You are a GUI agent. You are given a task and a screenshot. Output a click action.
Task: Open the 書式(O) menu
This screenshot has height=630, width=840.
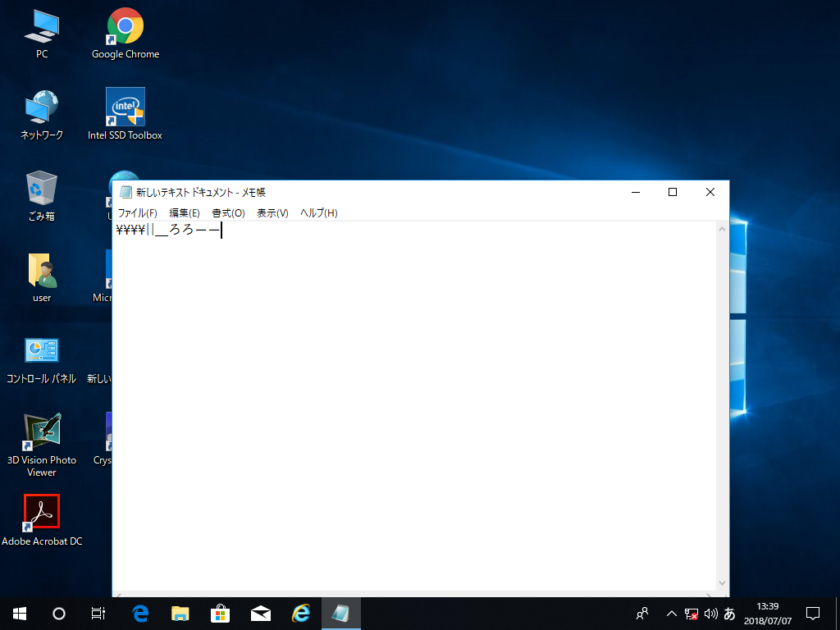(x=228, y=212)
